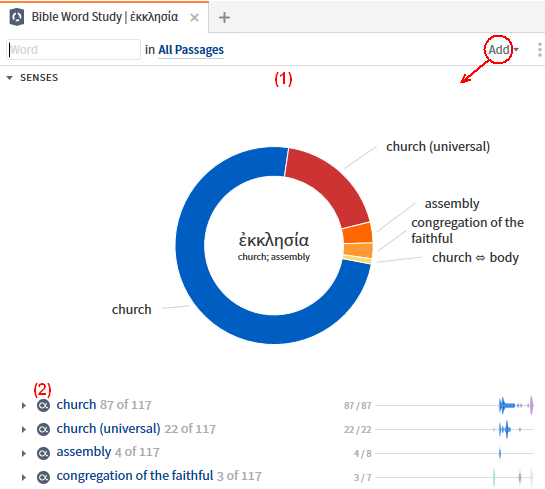Click the sense icon beside congregation of the faithful
The height and width of the screenshot is (489, 545).
(x=43, y=477)
